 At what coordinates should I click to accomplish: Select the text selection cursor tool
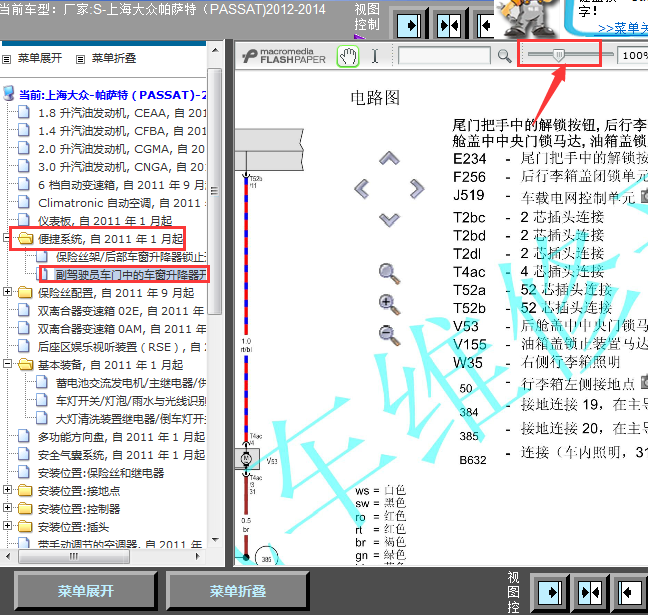(375, 56)
